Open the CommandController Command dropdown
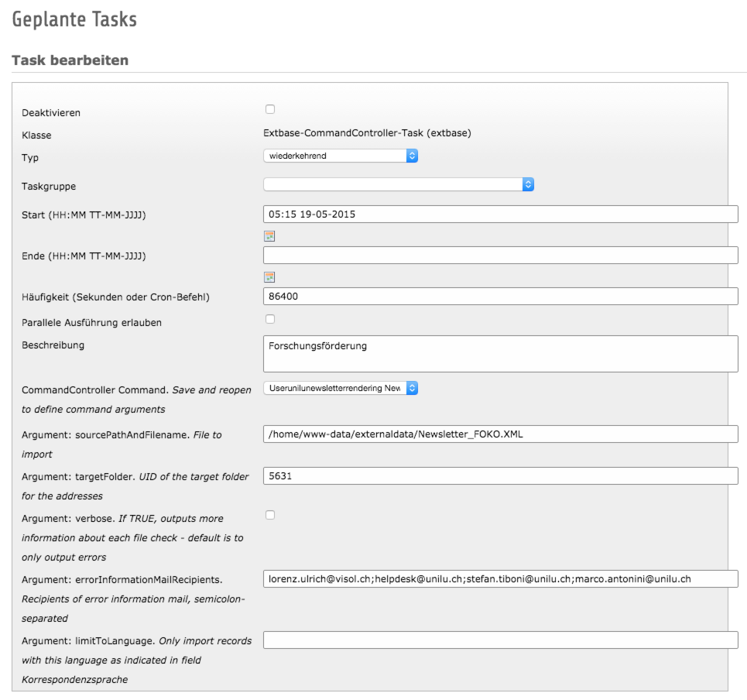This screenshot has width=747, height=700. [341, 388]
